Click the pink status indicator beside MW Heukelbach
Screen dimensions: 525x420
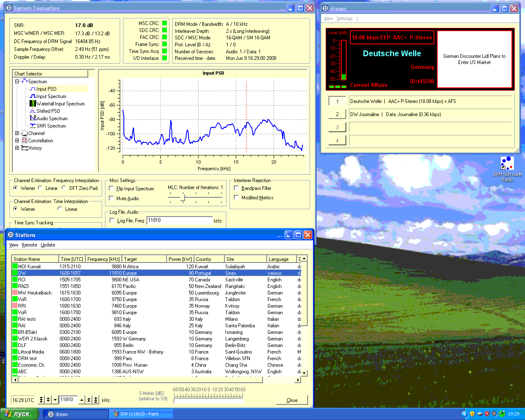click(x=15, y=293)
